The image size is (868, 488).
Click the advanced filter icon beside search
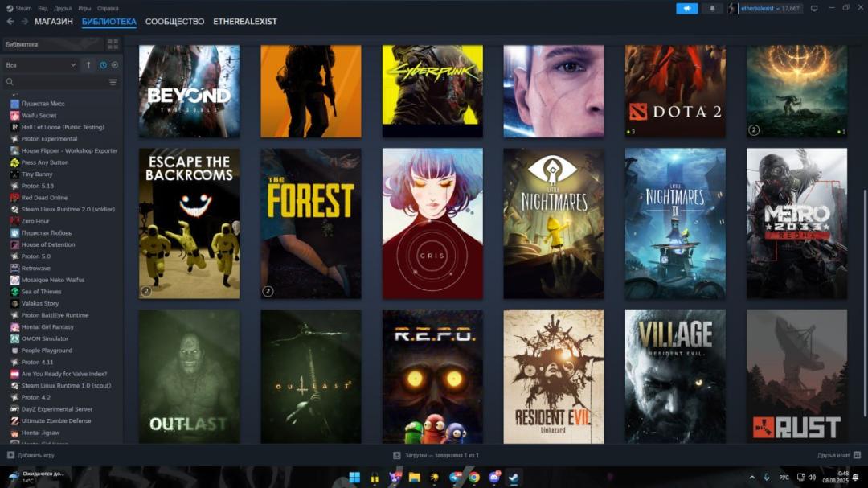click(x=113, y=82)
